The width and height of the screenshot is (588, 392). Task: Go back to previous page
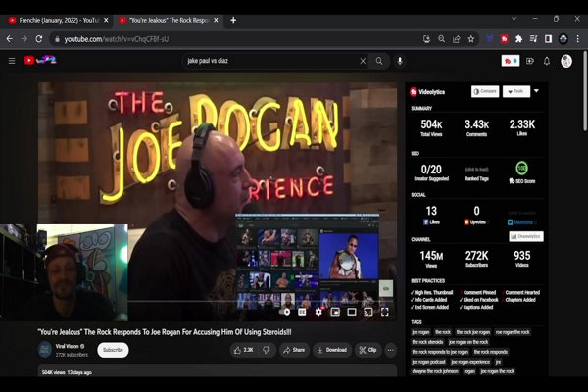[x=10, y=39]
